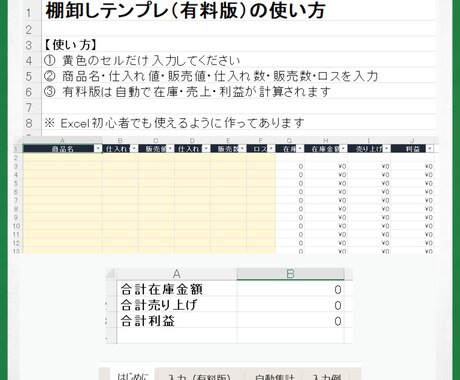460x380 pixels.
Task: Select the 合計売り上げ label cell
Action: coord(177,305)
